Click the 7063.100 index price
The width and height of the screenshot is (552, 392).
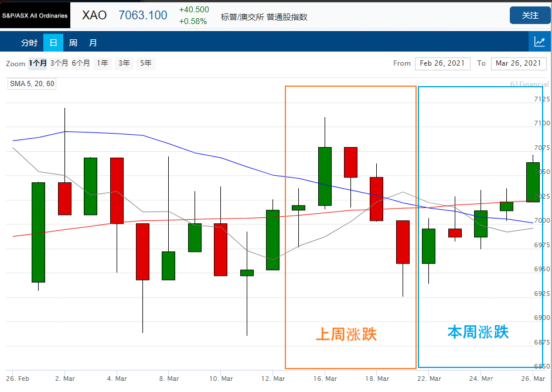tap(143, 15)
